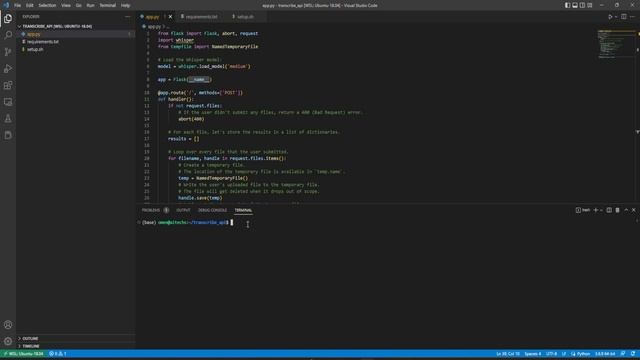This screenshot has height=360, width=640.
Task: Open editor More Actions ellipsis
Action: pos(633,17)
